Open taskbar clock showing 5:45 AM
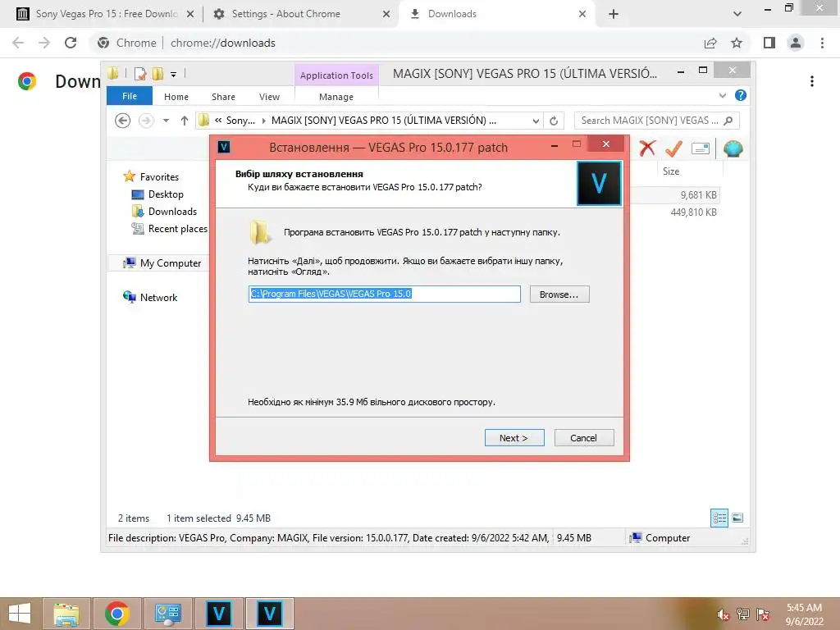The height and width of the screenshot is (630, 840). [804, 614]
